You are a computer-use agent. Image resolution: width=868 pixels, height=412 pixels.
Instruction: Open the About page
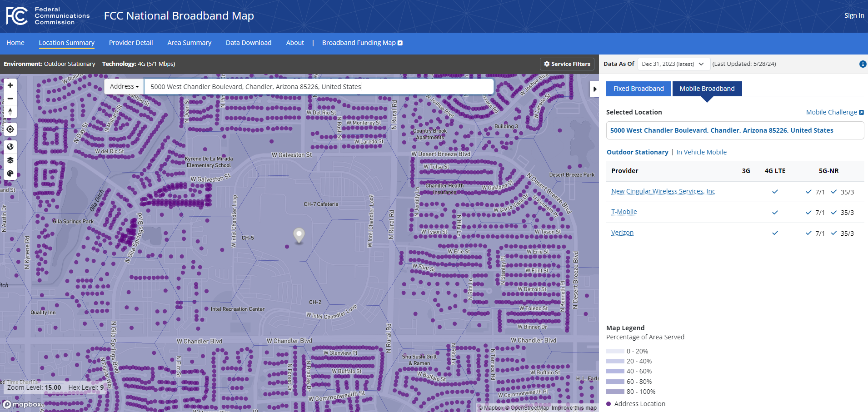[x=295, y=43]
